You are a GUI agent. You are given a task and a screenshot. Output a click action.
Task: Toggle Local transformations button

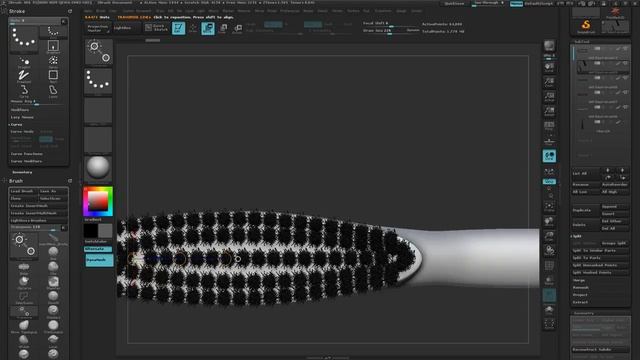click(549, 156)
